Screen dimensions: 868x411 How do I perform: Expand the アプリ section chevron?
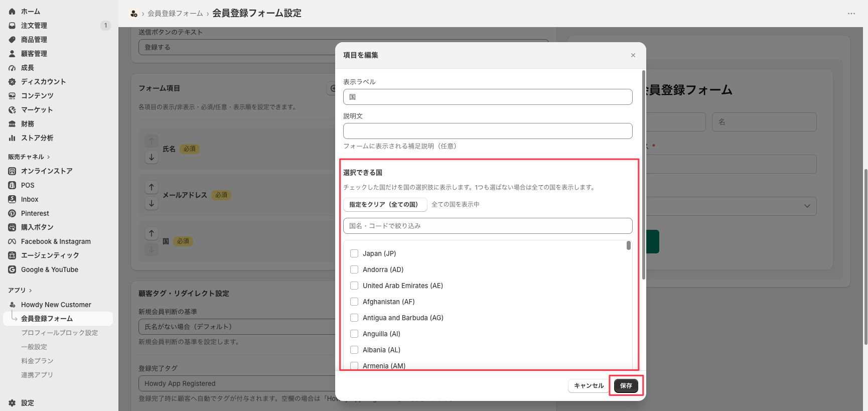(31, 291)
